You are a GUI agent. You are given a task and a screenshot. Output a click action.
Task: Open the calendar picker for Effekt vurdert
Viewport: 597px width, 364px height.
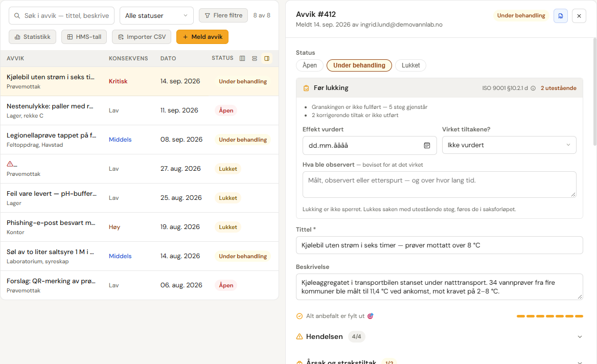(427, 146)
